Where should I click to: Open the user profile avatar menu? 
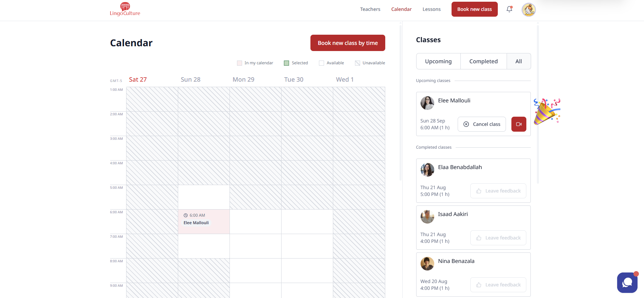click(529, 10)
